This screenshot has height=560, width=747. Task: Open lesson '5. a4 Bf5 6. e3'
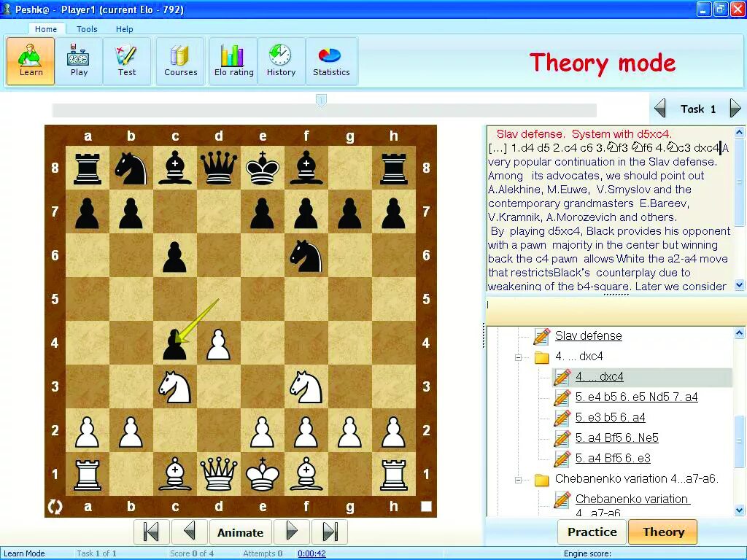pyautogui.click(x=613, y=458)
